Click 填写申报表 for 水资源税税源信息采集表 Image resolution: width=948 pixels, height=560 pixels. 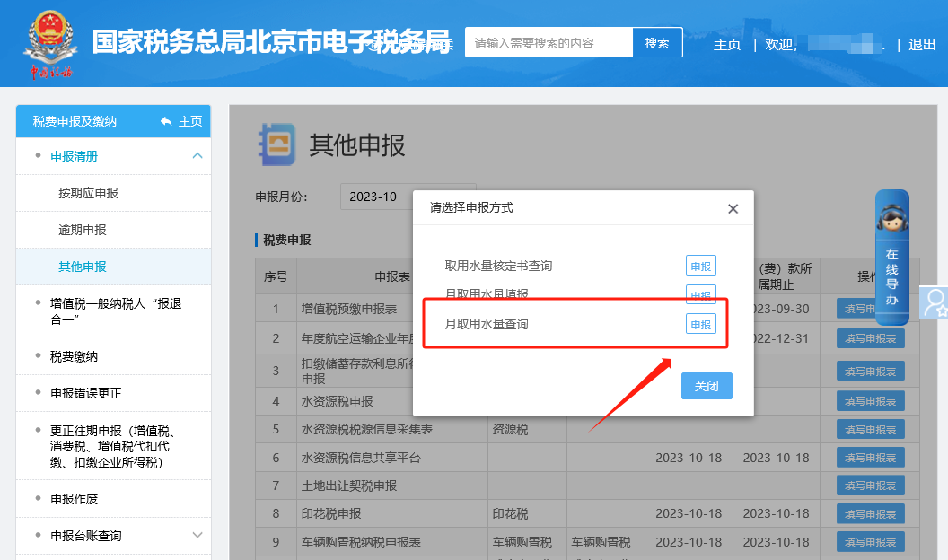[x=871, y=430]
